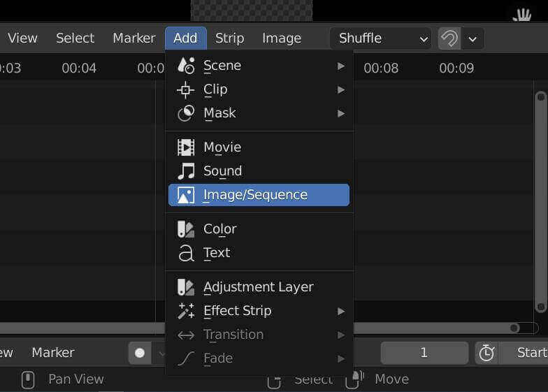The height and width of the screenshot is (392, 548).
Task: Click the current frame field showing 1
Action: tap(424, 353)
